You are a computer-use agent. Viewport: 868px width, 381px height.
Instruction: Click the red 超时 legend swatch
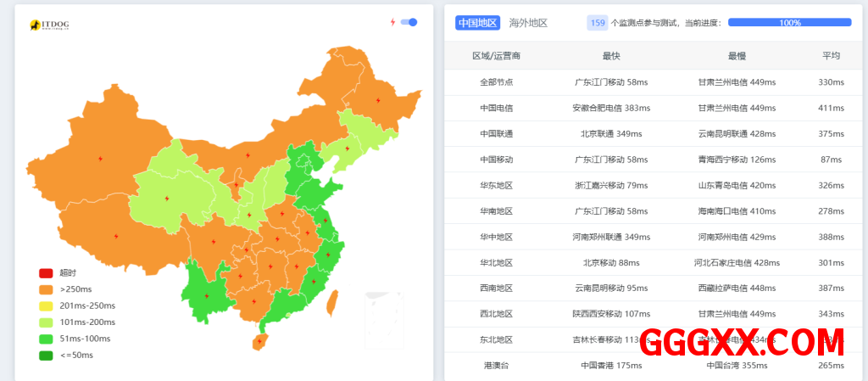(x=46, y=273)
